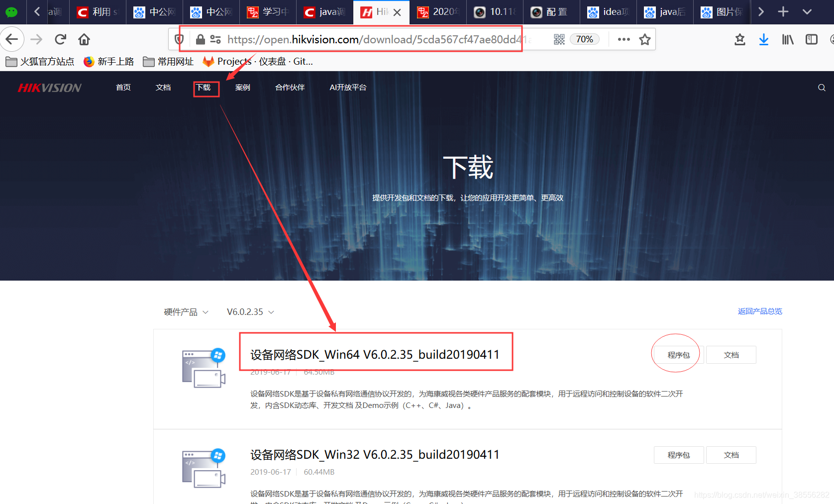
Task: Open the library bookshelf icon
Action: click(788, 39)
